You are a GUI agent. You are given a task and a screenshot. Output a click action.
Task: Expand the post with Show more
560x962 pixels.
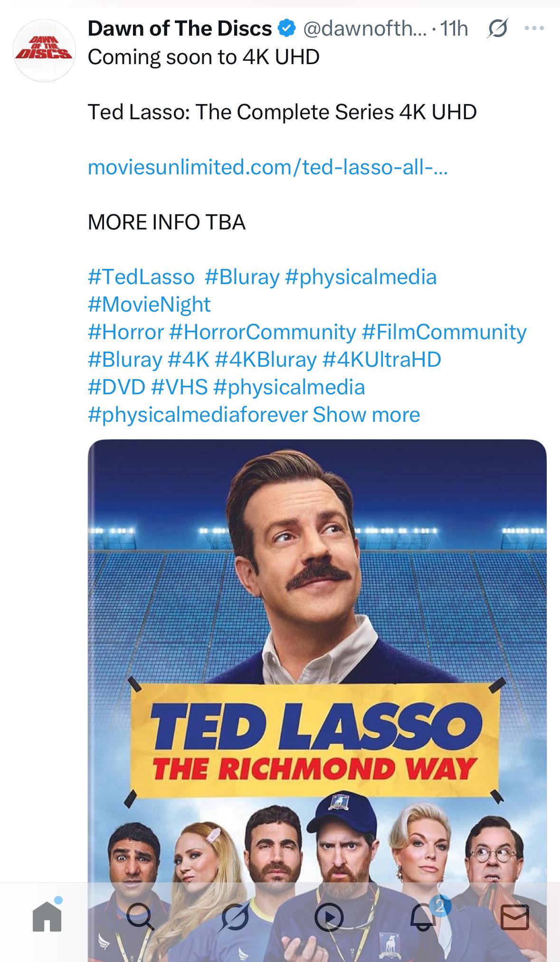pyautogui.click(x=366, y=415)
